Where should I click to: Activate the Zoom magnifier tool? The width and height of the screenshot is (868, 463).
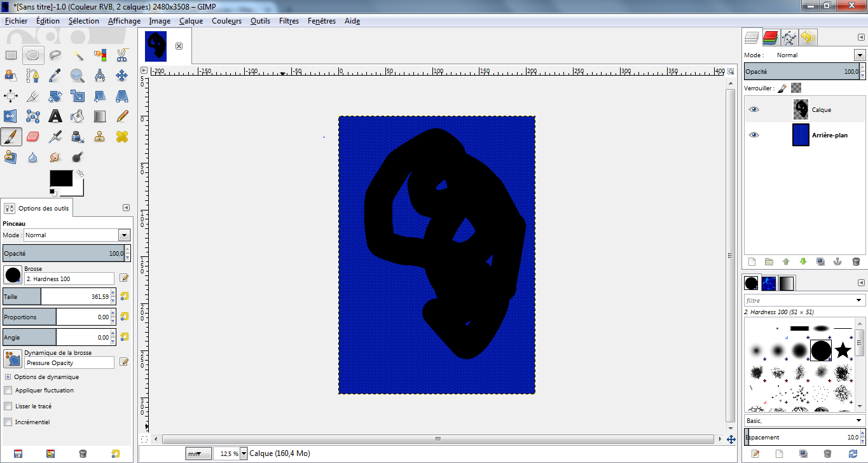[x=78, y=76]
